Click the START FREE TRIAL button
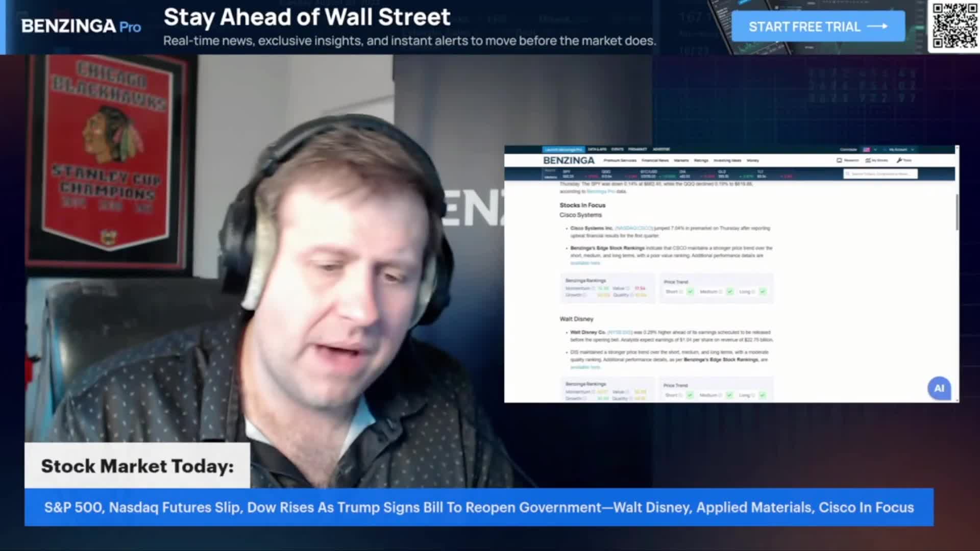 817,27
